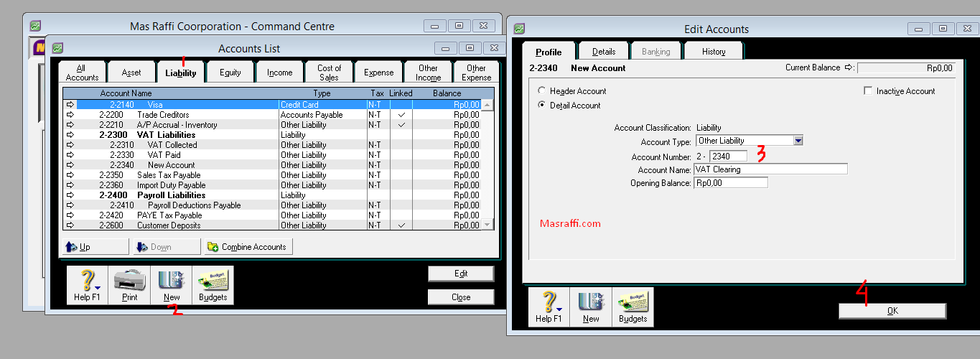Open Budgets in Edit Accounts window
Image resolution: width=980 pixels, height=359 pixels.
click(633, 307)
